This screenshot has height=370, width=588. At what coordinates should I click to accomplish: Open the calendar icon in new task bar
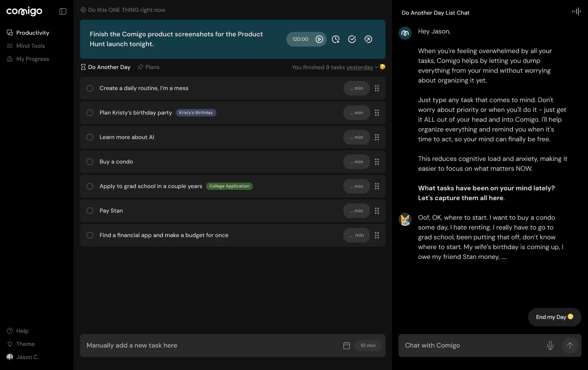pos(347,345)
